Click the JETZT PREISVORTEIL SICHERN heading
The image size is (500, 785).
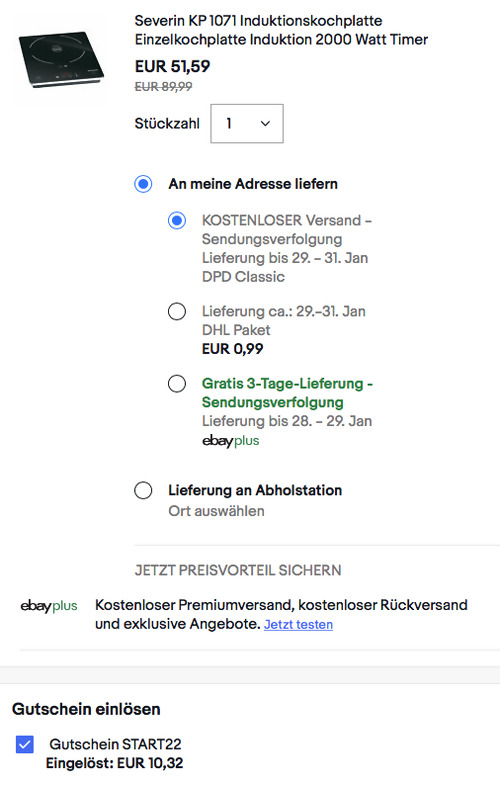[238, 570]
